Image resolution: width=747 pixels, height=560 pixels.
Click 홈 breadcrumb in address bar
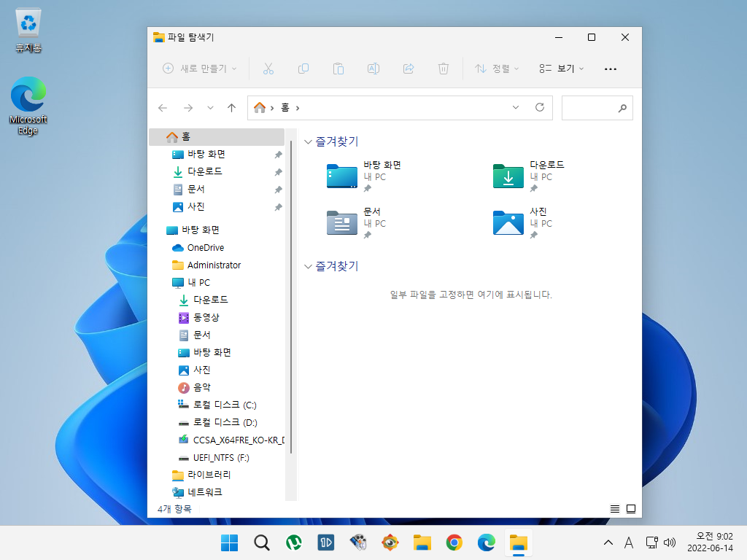(x=285, y=108)
